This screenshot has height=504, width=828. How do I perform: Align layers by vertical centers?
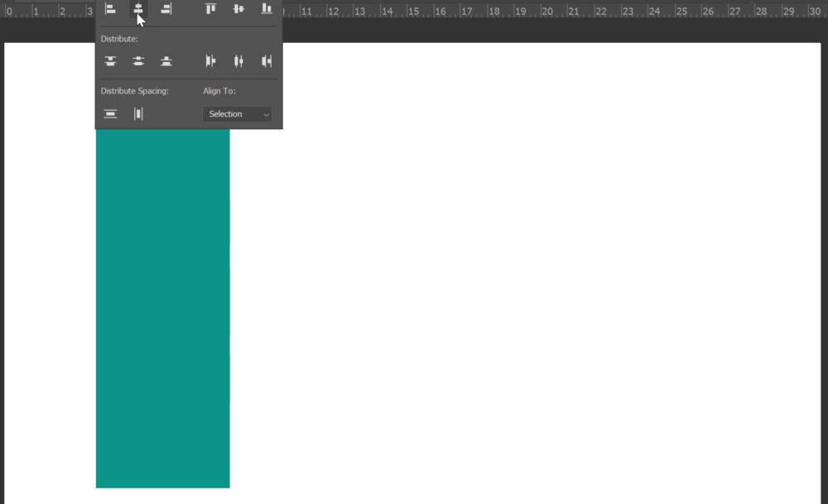[x=238, y=9]
